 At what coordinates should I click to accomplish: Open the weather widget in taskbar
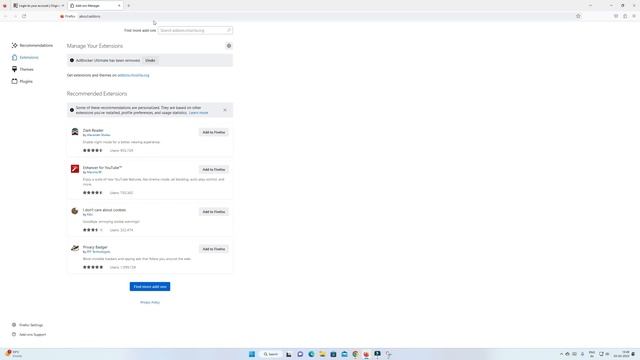pos(13,354)
